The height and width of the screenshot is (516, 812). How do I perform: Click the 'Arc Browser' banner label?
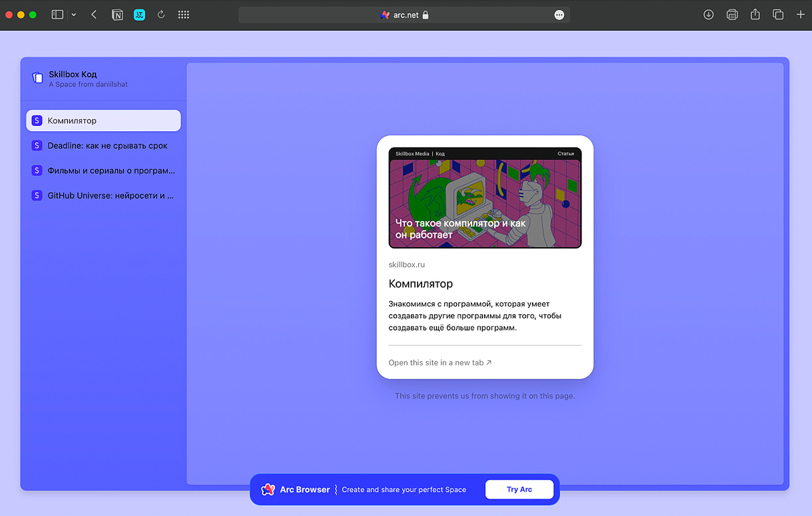pyautogui.click(x=305, y=490)
